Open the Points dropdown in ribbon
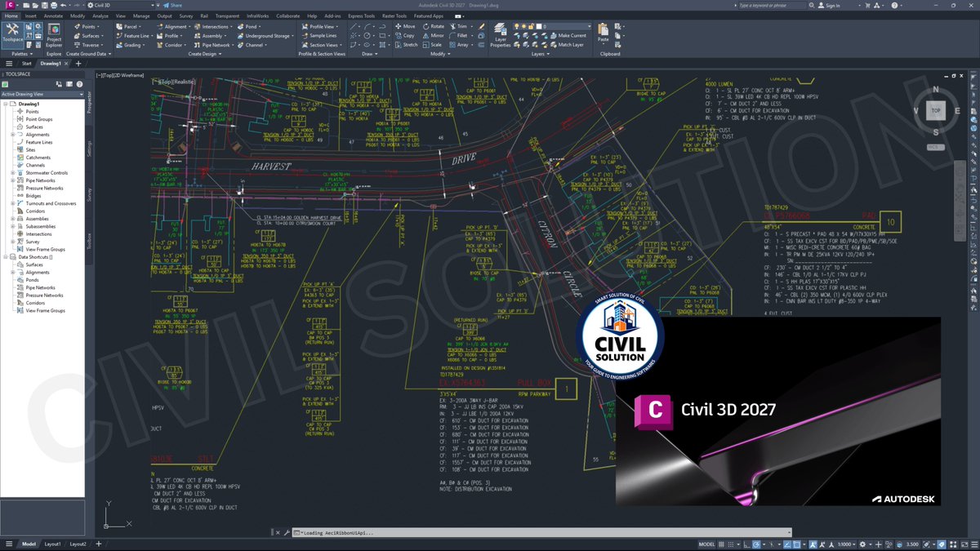This screenshot has width=980, height=551. click(x=88, y=26)
